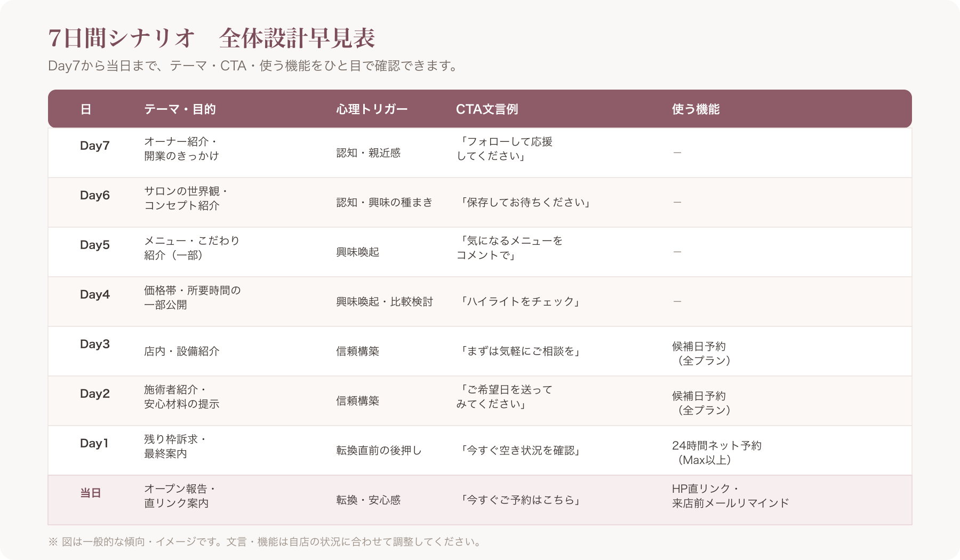This screenshot has height=560, width=960.
Task: Click the CTA 「ご希望日を送ってみてください」
Action: tap(505, 397)
